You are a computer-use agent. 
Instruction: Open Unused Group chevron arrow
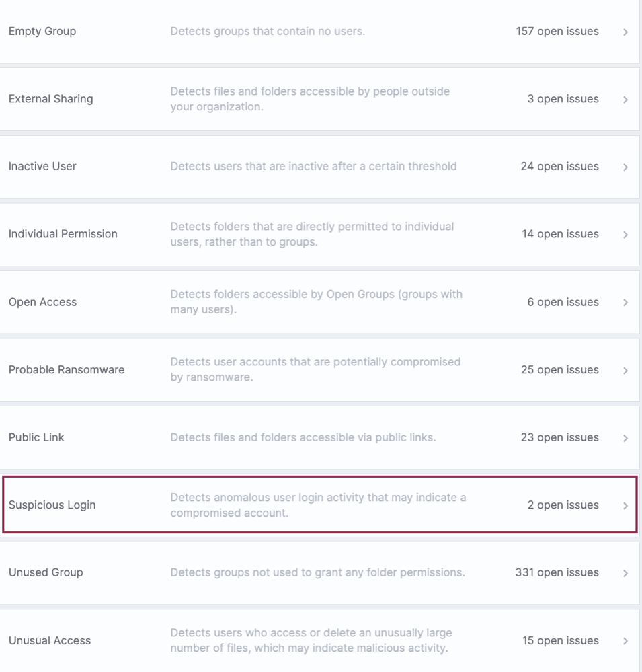(x=625, y=573)
